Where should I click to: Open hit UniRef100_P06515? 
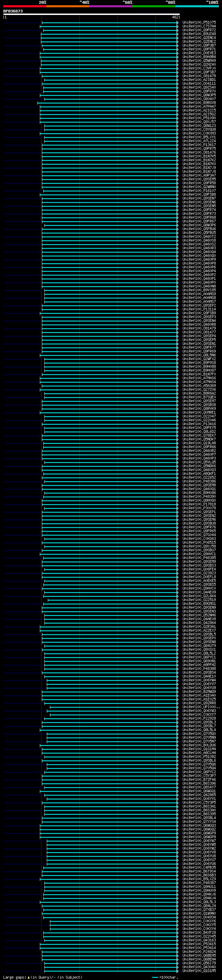click(199, 543)
